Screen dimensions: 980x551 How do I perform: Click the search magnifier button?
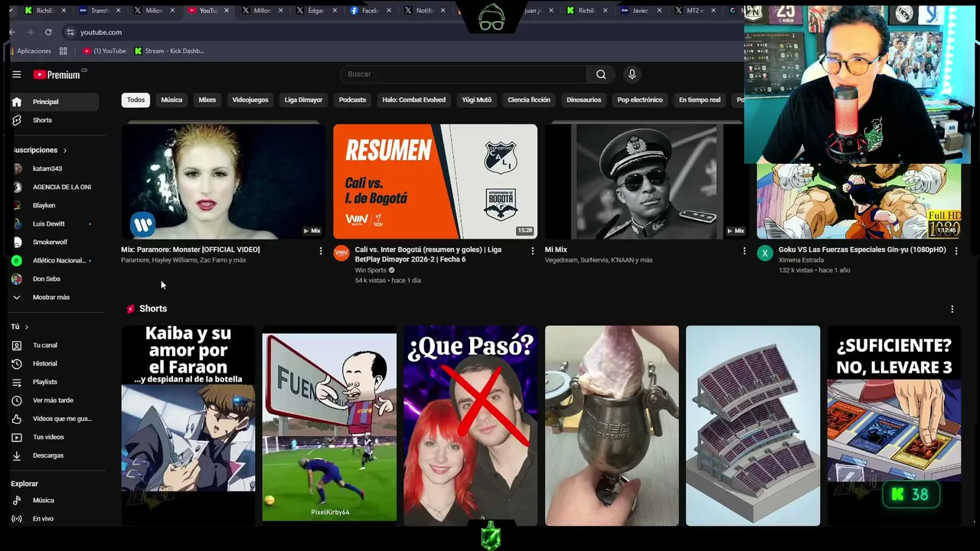pos(601,74)
